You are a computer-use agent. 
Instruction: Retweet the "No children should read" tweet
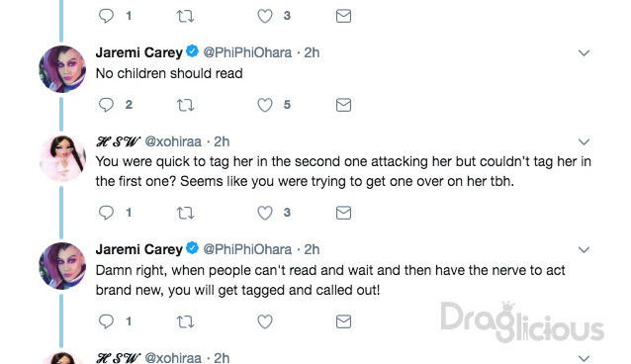pyautogui.click(x=186, y=105)
